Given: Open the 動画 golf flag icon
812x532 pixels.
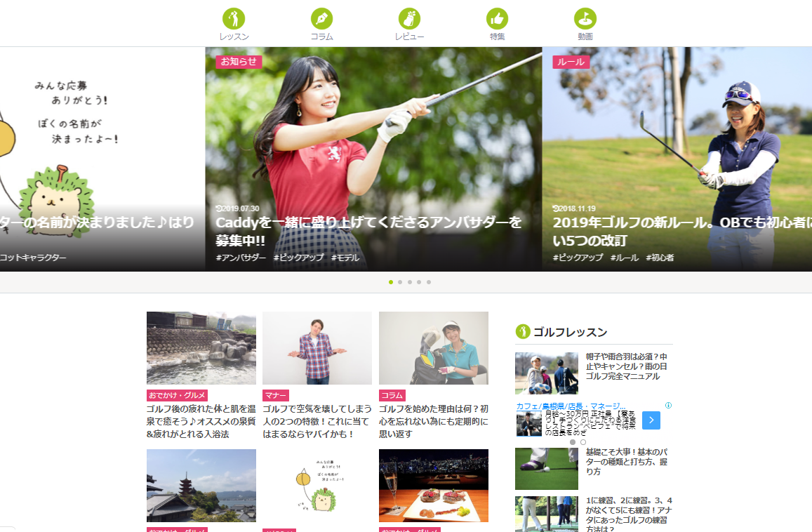Looking at the screenshot, I should (x=585, y=19).
